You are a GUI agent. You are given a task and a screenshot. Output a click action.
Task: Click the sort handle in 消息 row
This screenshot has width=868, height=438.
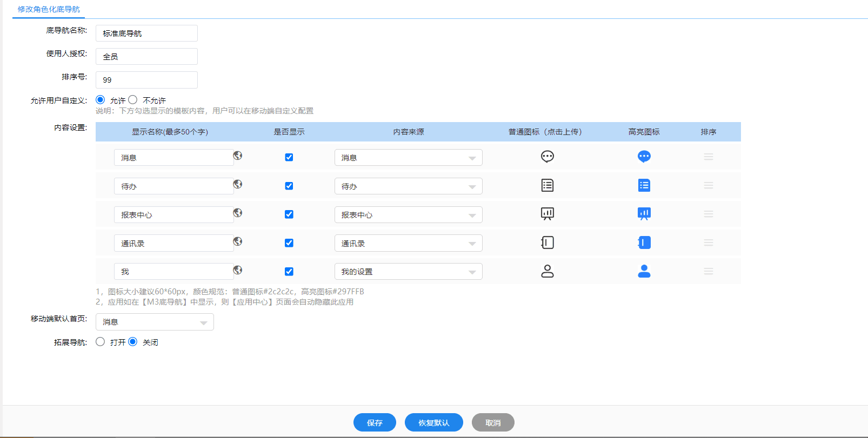click(x=709, y=157)
